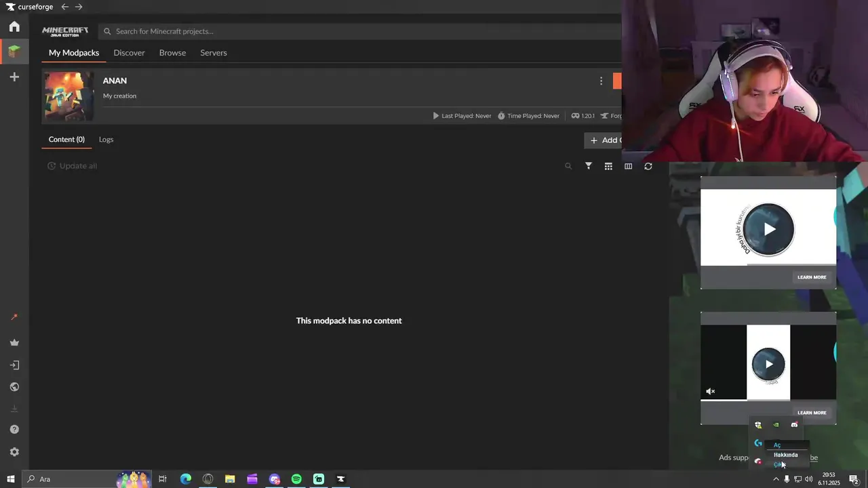Image resolution: width=868 pixels, height=488 pixels.
Task: Refresh the content list
Action: (x=648, y=166)
